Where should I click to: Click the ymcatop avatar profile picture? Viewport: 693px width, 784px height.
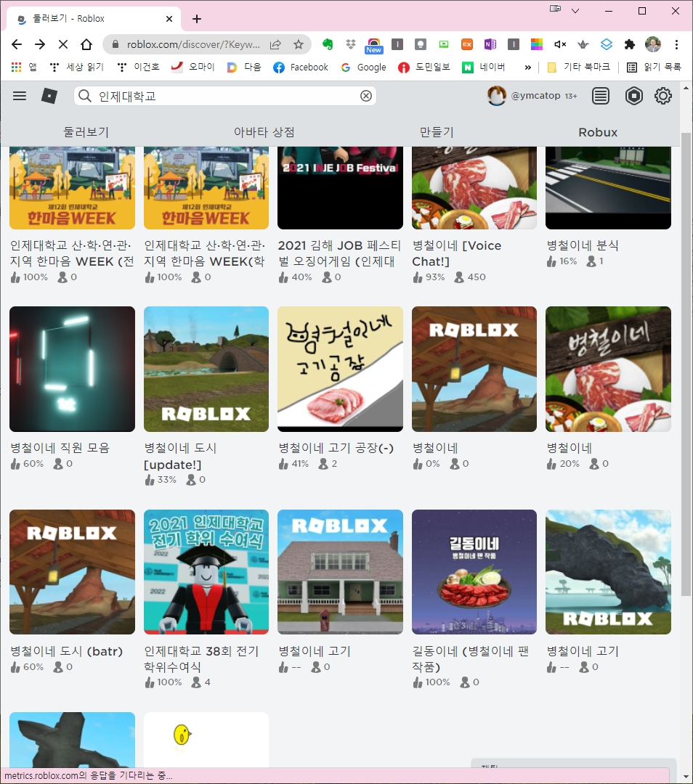497,96
